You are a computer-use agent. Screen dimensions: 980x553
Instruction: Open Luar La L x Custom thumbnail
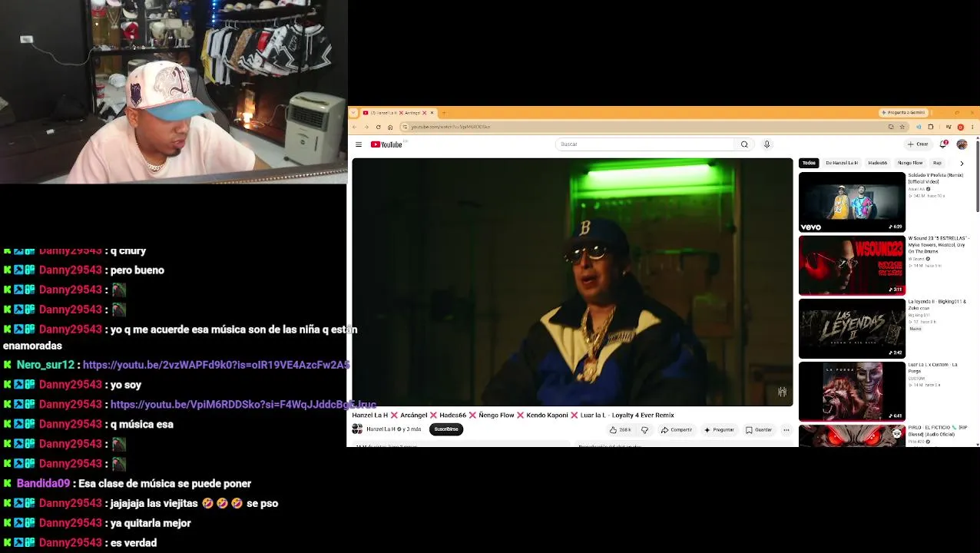(852, 392)
